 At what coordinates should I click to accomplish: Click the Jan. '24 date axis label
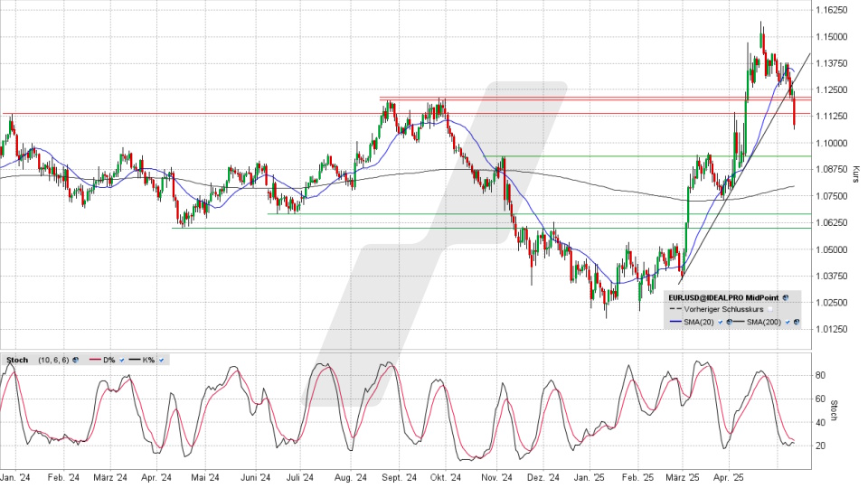(x=15, y=477)
